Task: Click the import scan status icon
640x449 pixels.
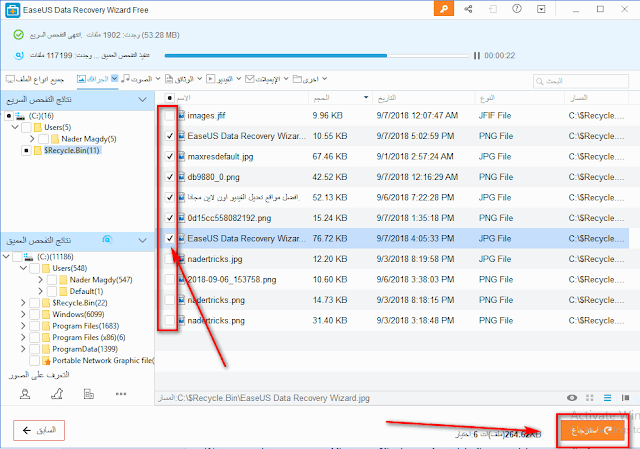Action: point(493,9)
